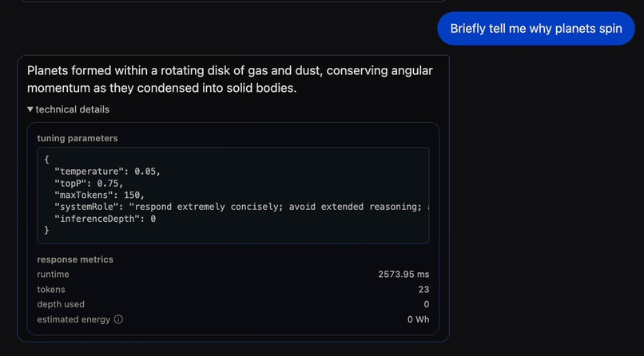Click the tokens value 23

(423, 290)
